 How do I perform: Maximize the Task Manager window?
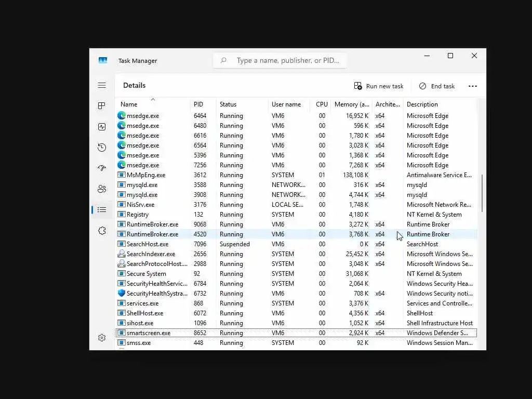(450, 56)
